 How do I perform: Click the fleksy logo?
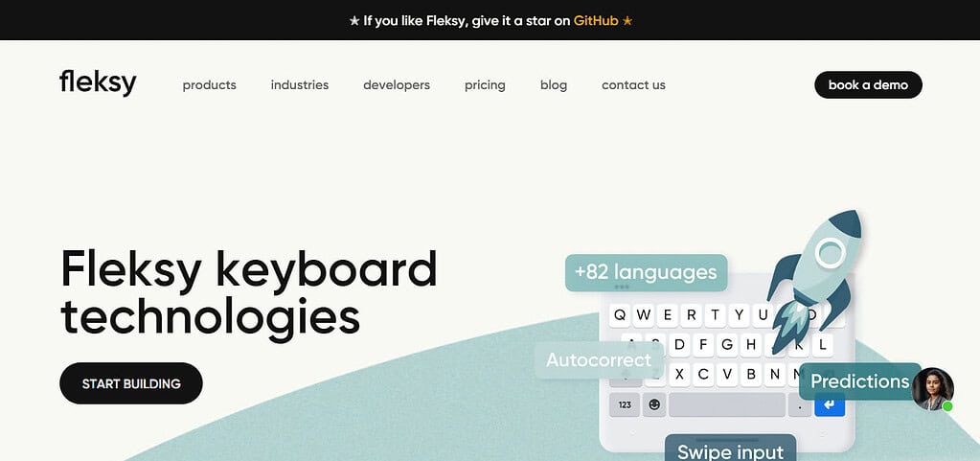98,83
